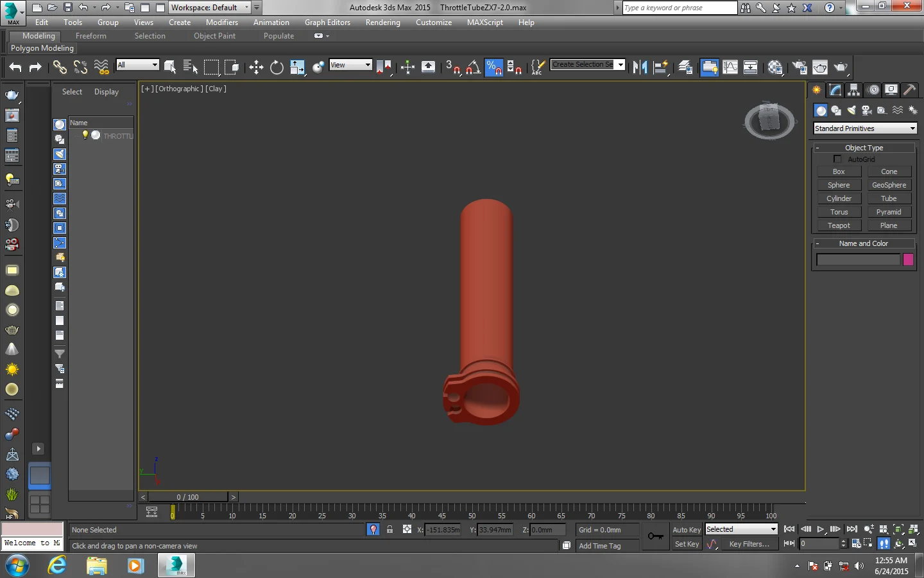924x578 pixels.
Task: Activate the Select and Rotate tool
Action: 277,67
